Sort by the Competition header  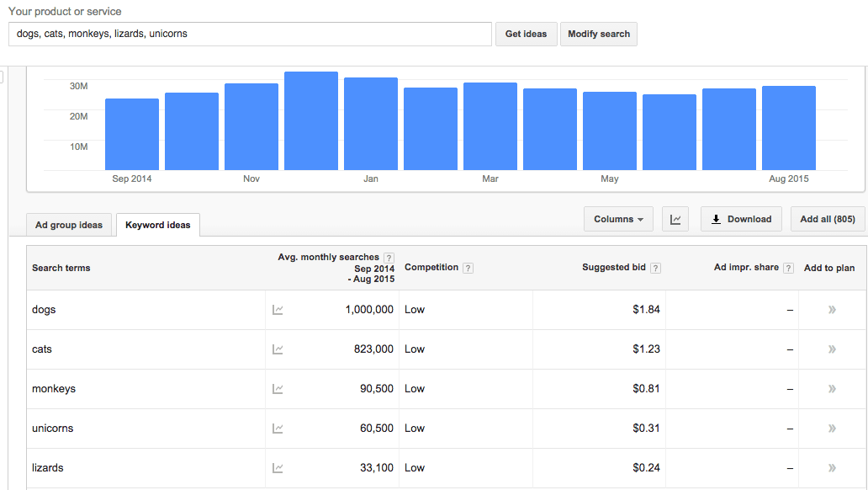pos(431,267)
